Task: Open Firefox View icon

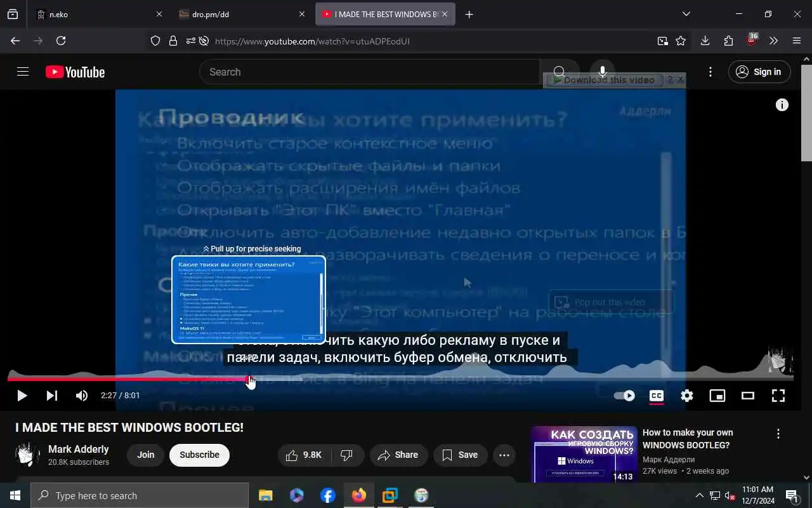Action: coord(13,14)
